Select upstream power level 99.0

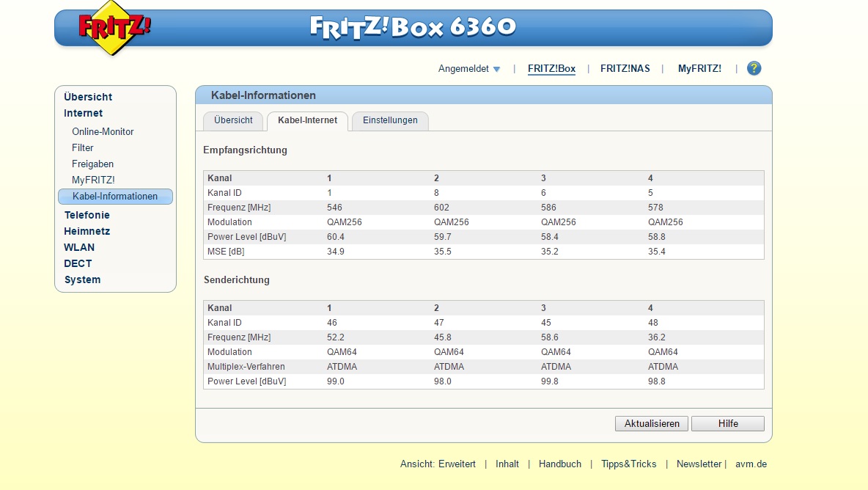[336, 381]
